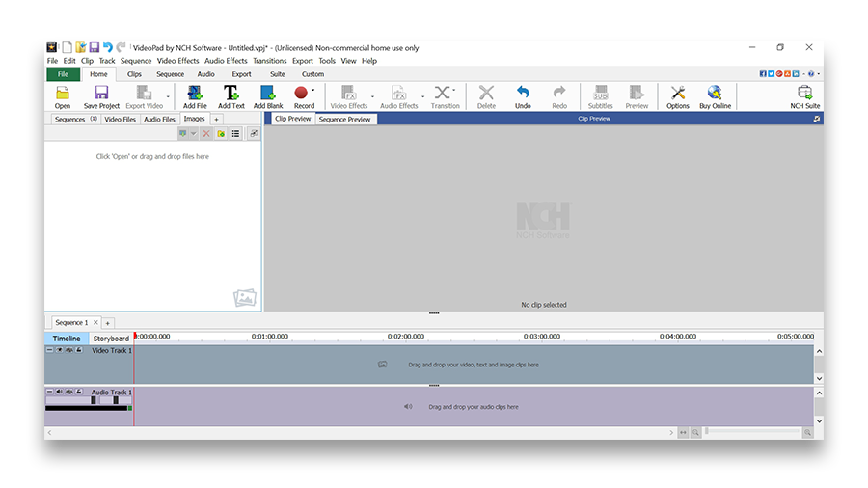This screenshot has height=488, width=868.
Task: Click the quick-access undo icon in title bar
Action: tap(107, 47)
